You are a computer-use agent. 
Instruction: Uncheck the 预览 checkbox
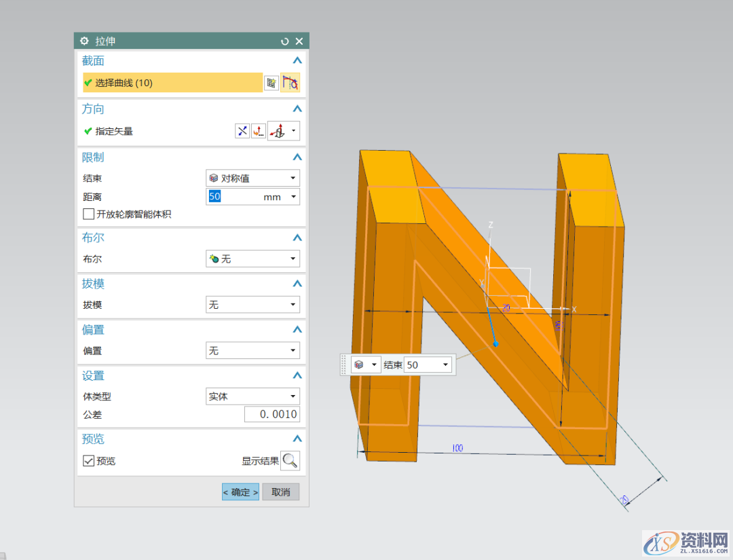click(x=88, y=461)
